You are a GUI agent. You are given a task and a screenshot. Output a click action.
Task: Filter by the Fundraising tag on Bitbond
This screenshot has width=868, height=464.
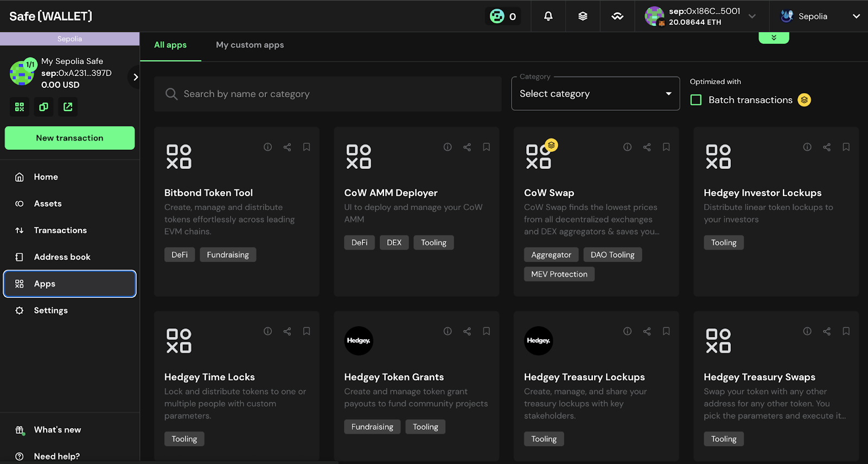[227, 255]
